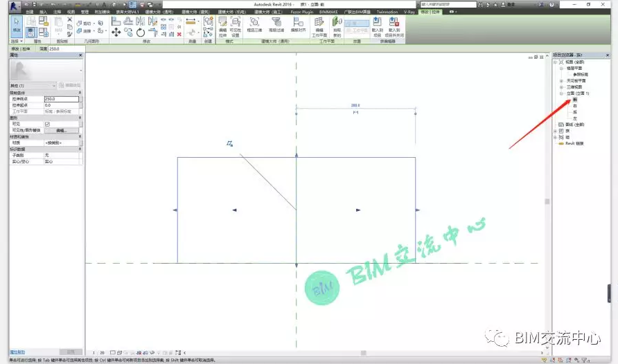This screenshot has height=364, width=618.
Task: Click the vertical scrollbar thumb of drawing view
Action: (x=547, y=201)
